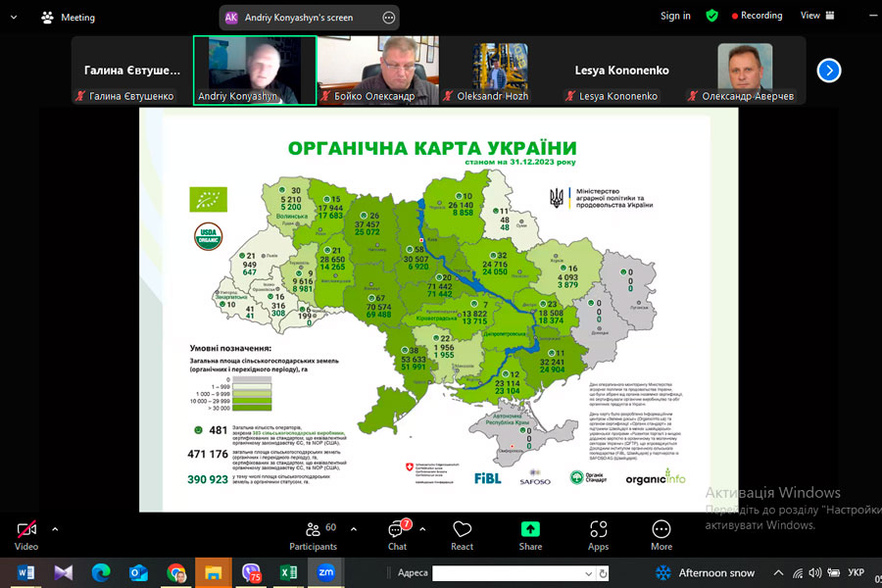This screenshot has width=882, height=588.
Task: Show hidden tray icons caret
Action: tap(778, 572)
